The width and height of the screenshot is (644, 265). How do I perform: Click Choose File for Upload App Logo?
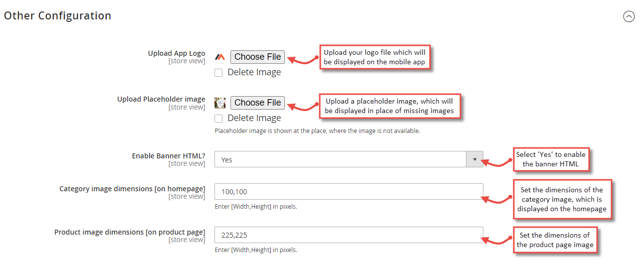[x=257, y=57]
